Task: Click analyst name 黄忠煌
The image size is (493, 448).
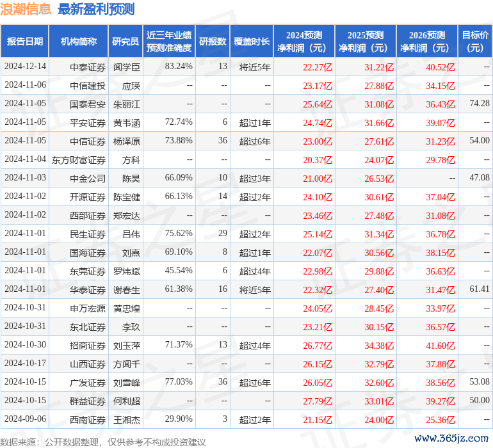Action: pyautogui.click(x=126, y=308)
